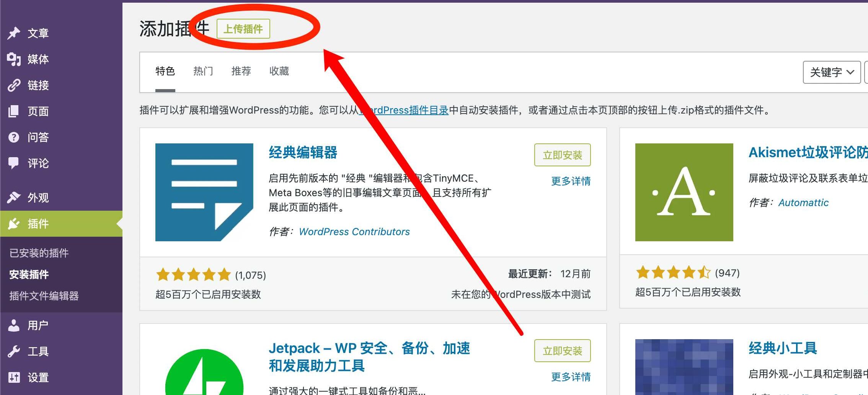The width and height of the screenshot is (868, 395).
Task: Open author Automattic link
Action: (803, 203)
